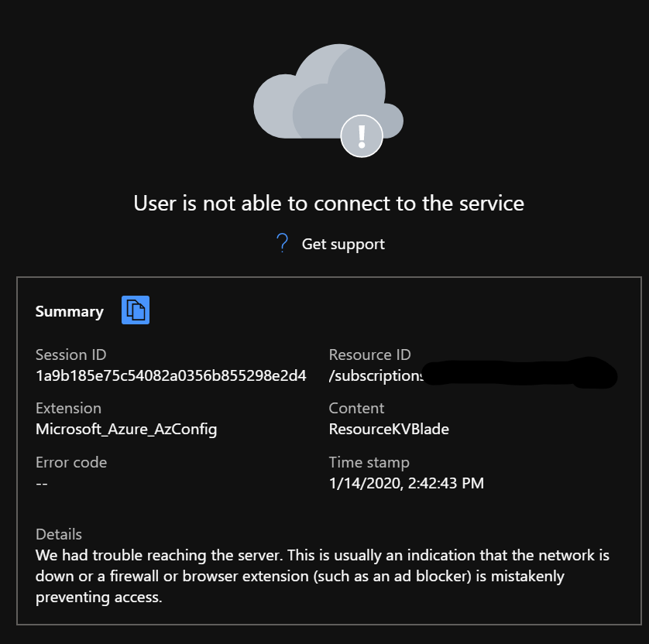Image resolution: width=649 pixels, height=644 pixels.
Task: Select the Microsoft_Azure_AzConfig extension text
Action: click(x=126, y=429)
